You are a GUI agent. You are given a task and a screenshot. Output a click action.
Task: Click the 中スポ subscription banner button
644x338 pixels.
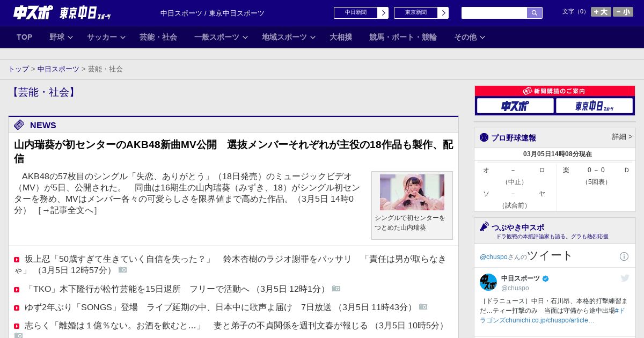(515, 106)
